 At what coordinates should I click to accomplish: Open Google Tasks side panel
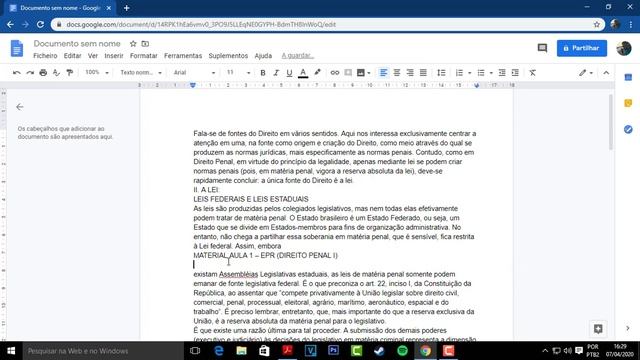628,129
